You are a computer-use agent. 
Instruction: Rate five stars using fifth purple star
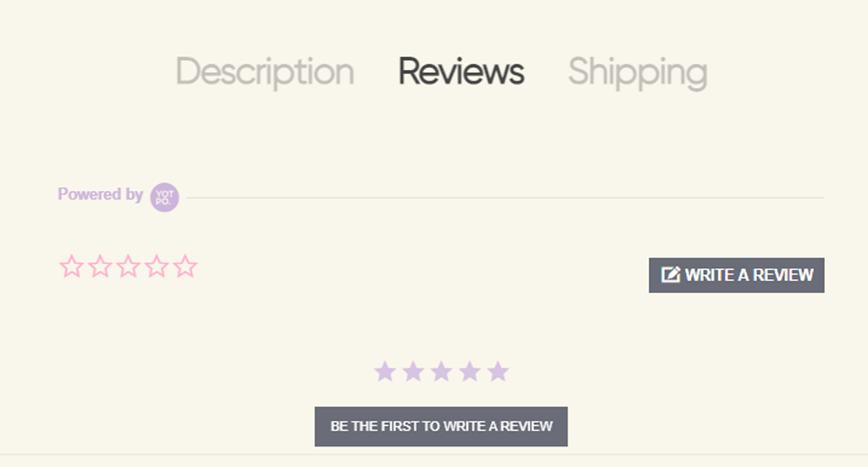click(498, 372)
